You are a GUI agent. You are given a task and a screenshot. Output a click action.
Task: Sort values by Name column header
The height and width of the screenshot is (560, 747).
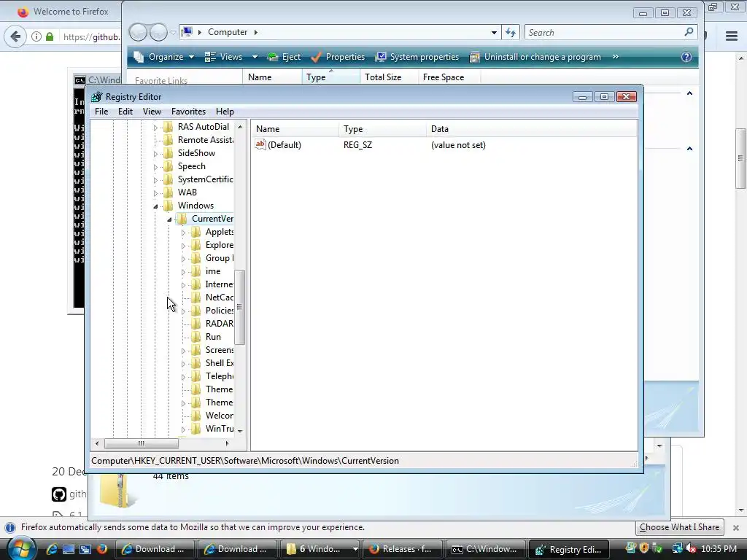pyautogui.click(x=295, y=129)
